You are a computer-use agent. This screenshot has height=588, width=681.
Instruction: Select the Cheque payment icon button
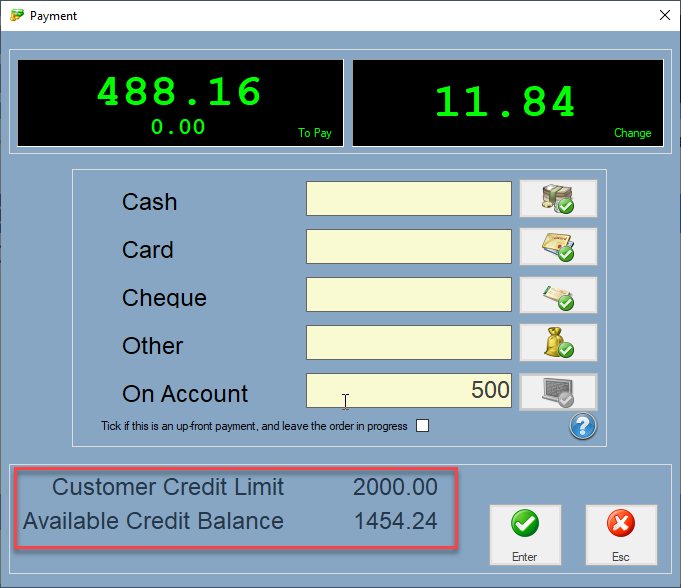point(558,295)
